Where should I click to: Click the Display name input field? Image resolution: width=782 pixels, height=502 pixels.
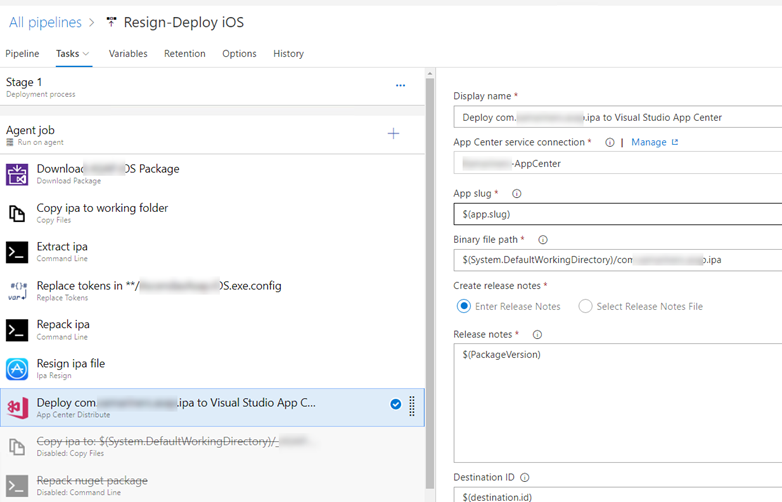click(617, 117)
